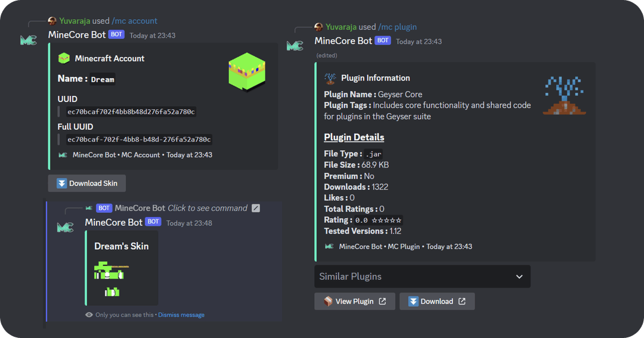
Task: Click the Downloads: 1322 line
Action: pos(356,187)
